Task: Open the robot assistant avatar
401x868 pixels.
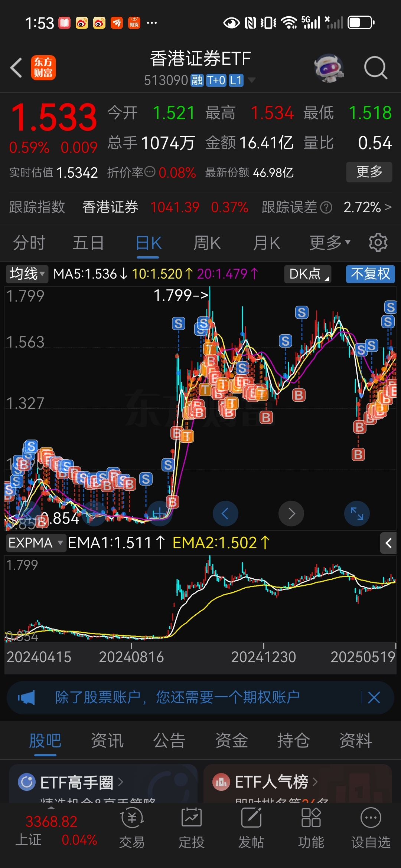Action: [x=329, y=68]
